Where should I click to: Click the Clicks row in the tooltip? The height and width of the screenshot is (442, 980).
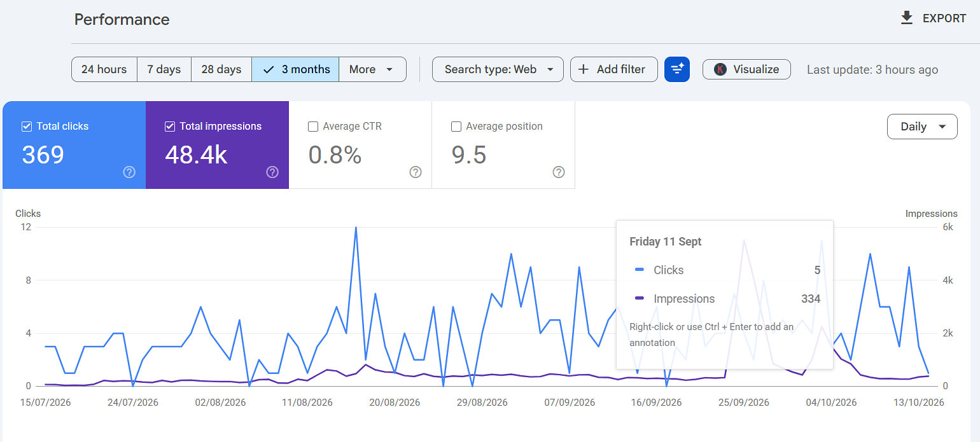pyautogui.click(x=727, y=270)
